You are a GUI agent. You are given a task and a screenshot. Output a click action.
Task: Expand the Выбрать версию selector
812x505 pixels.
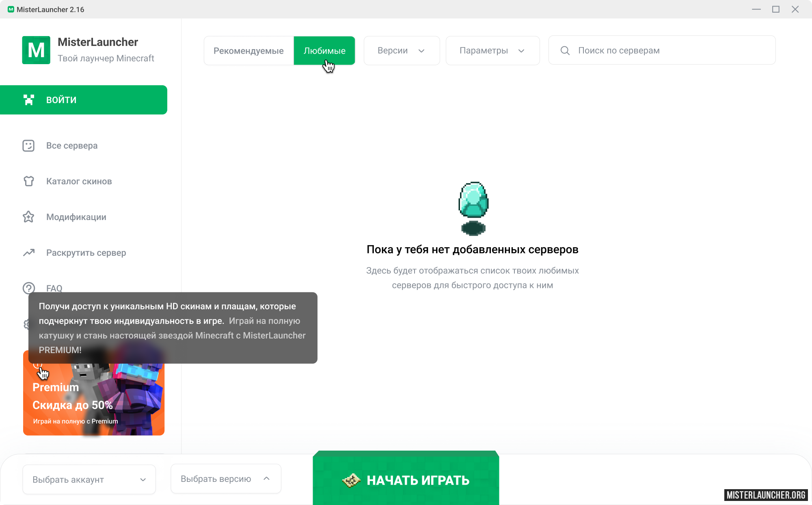click(x=226, y=479)
